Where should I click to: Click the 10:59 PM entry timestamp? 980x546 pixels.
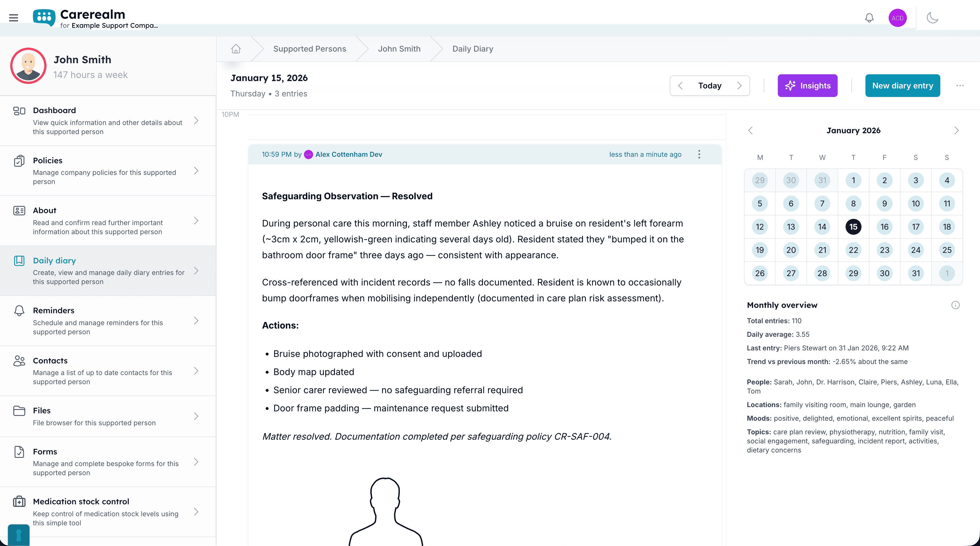point(276,155)
